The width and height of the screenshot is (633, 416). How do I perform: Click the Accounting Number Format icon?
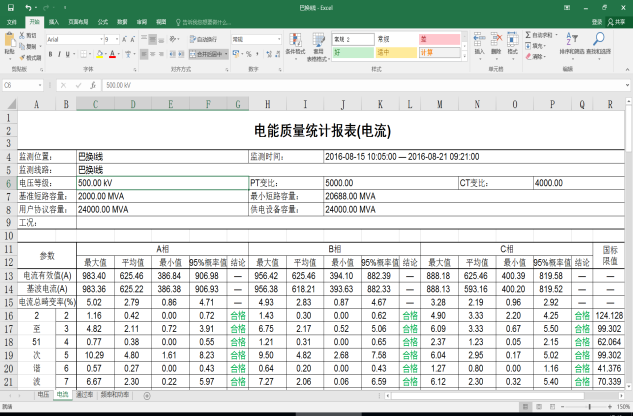click(236, 54)
